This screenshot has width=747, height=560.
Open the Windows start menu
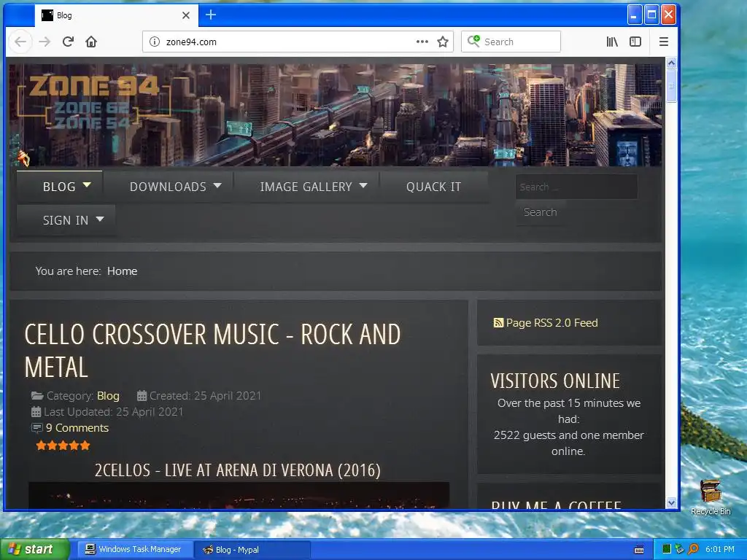(34, 550)
